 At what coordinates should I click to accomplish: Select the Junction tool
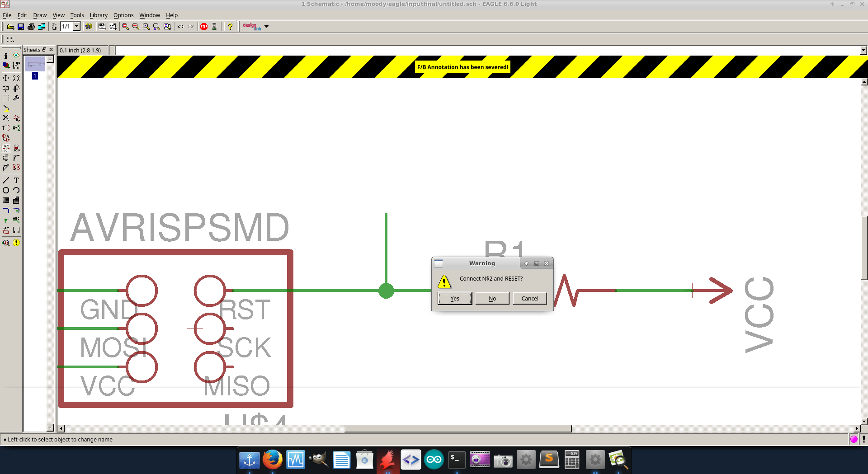[6, 220]
